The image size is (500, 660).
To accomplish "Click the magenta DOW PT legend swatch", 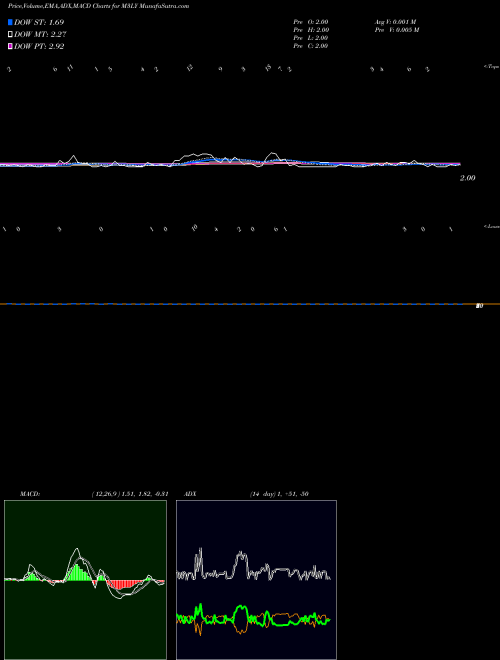I will [10, 46].
